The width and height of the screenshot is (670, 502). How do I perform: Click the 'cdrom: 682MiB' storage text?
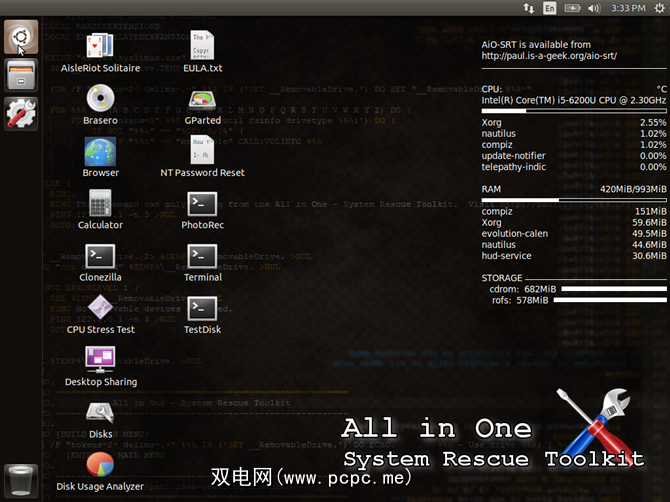point(523,289)
